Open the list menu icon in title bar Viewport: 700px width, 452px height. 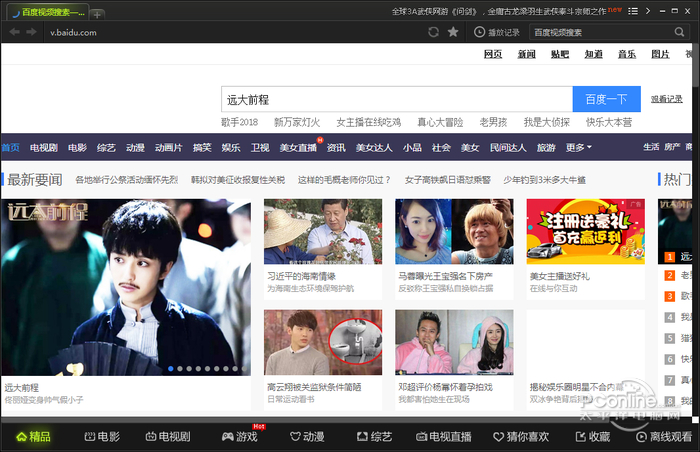tap(633, 11)
